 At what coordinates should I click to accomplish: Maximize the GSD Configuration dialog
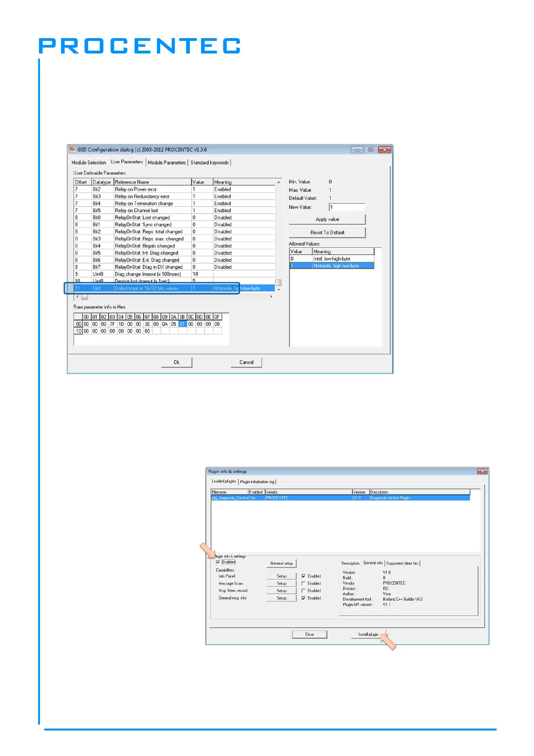(x=371, y=149)
